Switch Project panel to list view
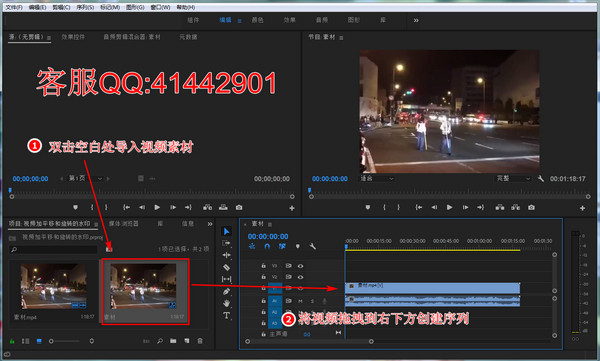This screenshot has width=600, height=361. pos(26,341)
